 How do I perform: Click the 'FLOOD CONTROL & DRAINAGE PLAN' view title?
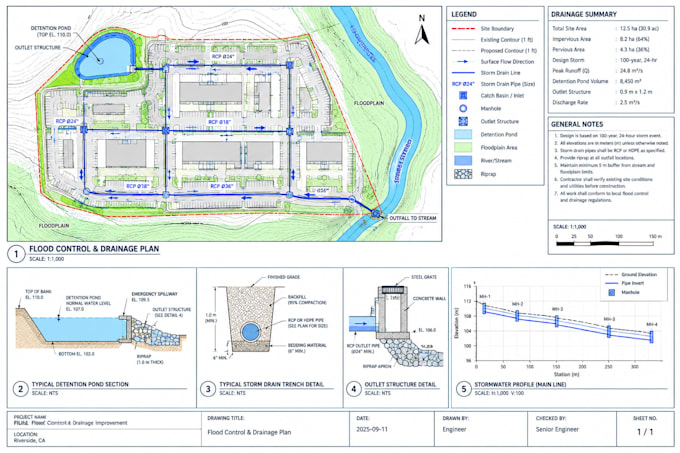pyautogui.click(x=94, y=249)
